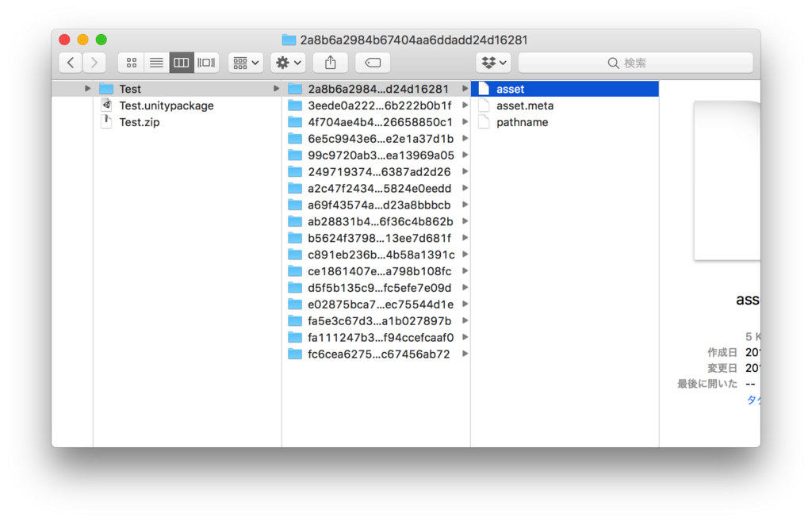
Task: Open folder e02875bca7...ec75544d1e
Action: 377,305
